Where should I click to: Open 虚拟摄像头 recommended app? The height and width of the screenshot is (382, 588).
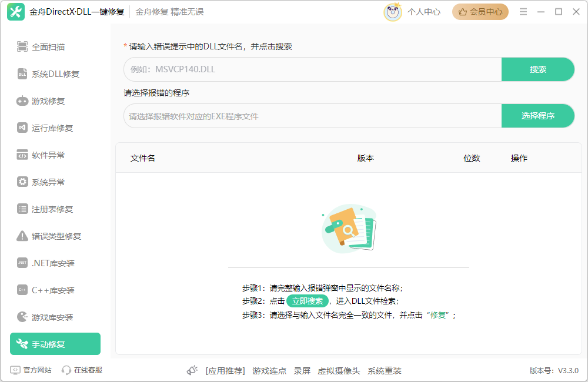tap(339, 371)
